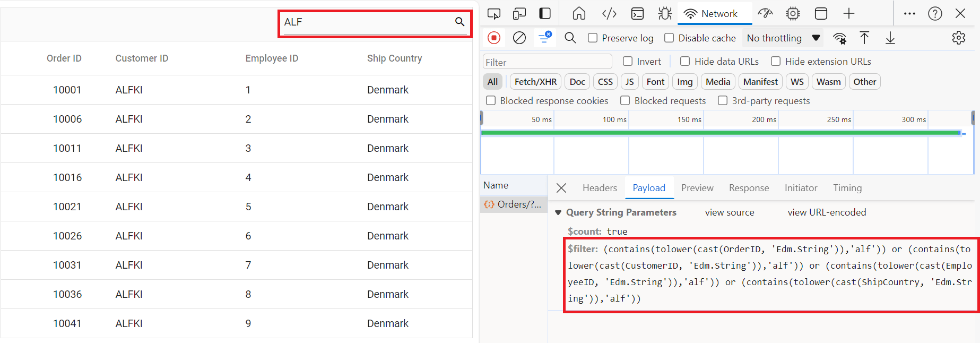Enable the Preserve log checkbox
Screen dimensions: 980x343
point(593,38)
